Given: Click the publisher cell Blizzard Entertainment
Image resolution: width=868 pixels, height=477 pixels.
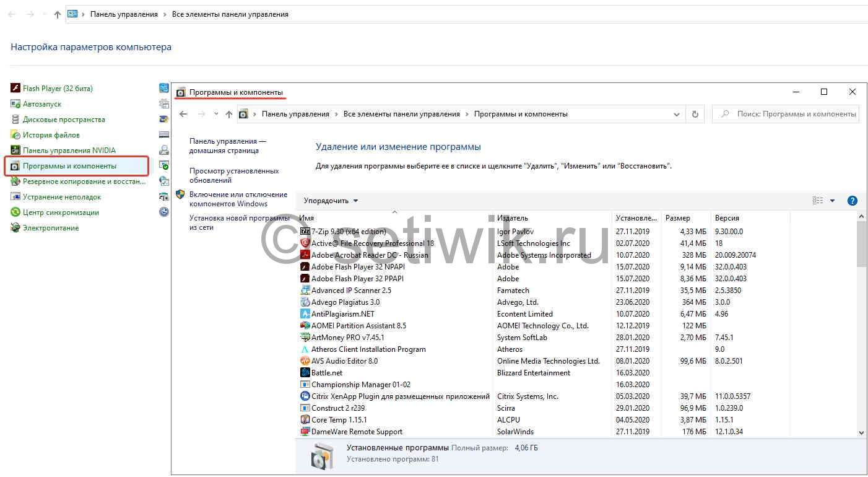Looking at the screenshot, I should 534,373.
